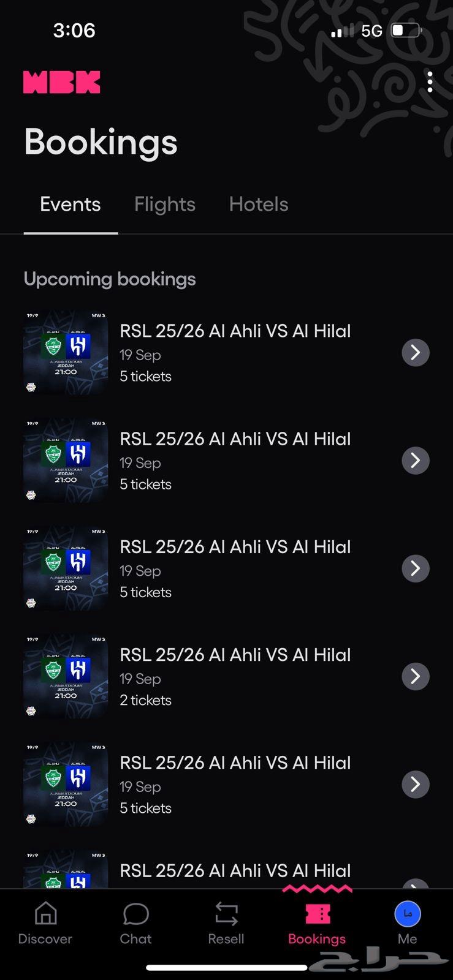453x980 pixels.
Task: Expand the second 5-ticket booking entry
Action: point(415,460)
